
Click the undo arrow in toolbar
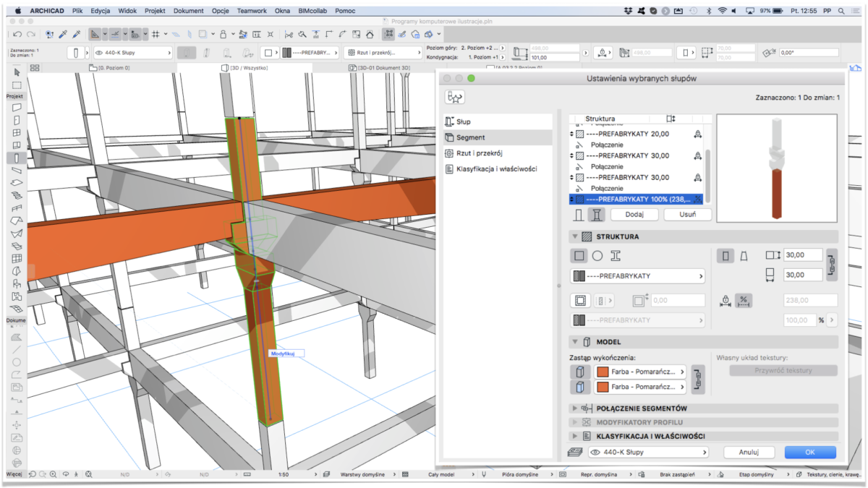pyautogui.click(x=16, y=34)
